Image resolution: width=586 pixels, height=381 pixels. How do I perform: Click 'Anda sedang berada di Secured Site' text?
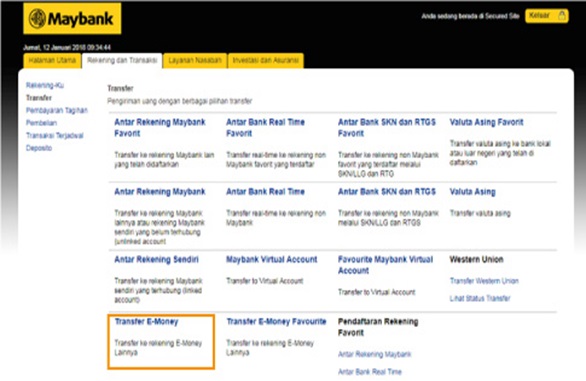(470, 16)
